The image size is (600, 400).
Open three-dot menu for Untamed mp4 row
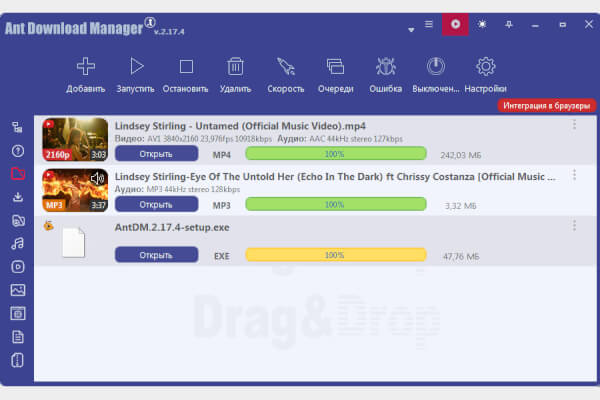point(574,124)
